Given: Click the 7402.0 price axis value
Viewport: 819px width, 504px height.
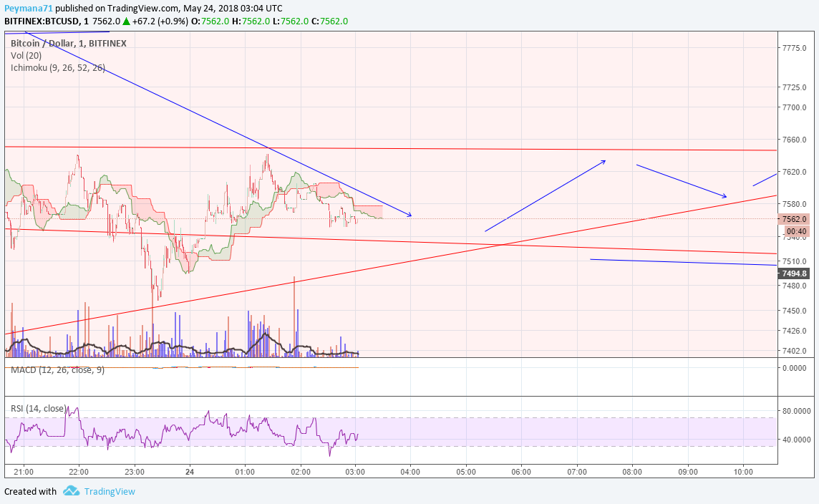Looking at the screenshot, I should click(794, 351).
